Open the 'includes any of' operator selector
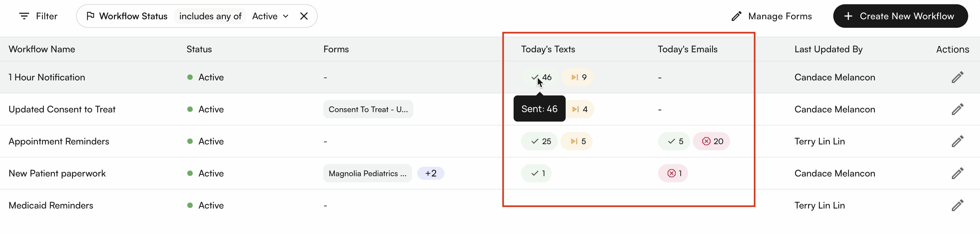The image size is (980, 234). (x=210, y=16)
